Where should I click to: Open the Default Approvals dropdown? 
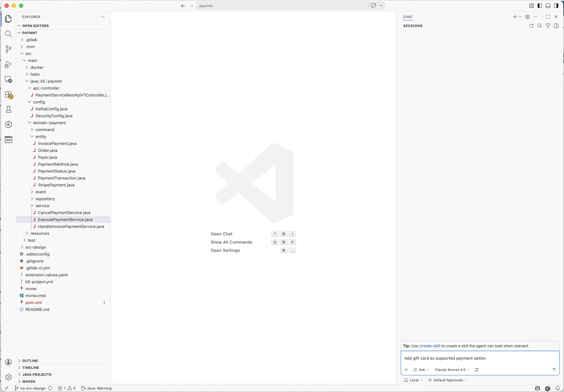click(x=448, y=380)
